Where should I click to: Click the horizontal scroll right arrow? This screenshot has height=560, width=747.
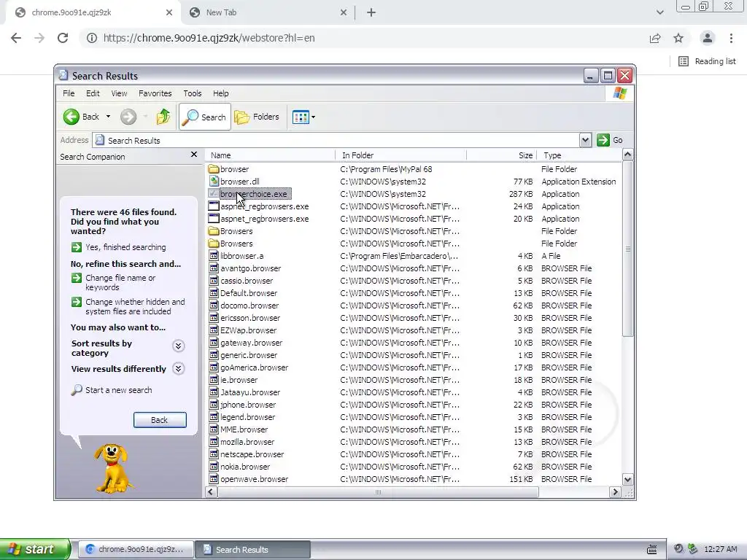point(615,492)
